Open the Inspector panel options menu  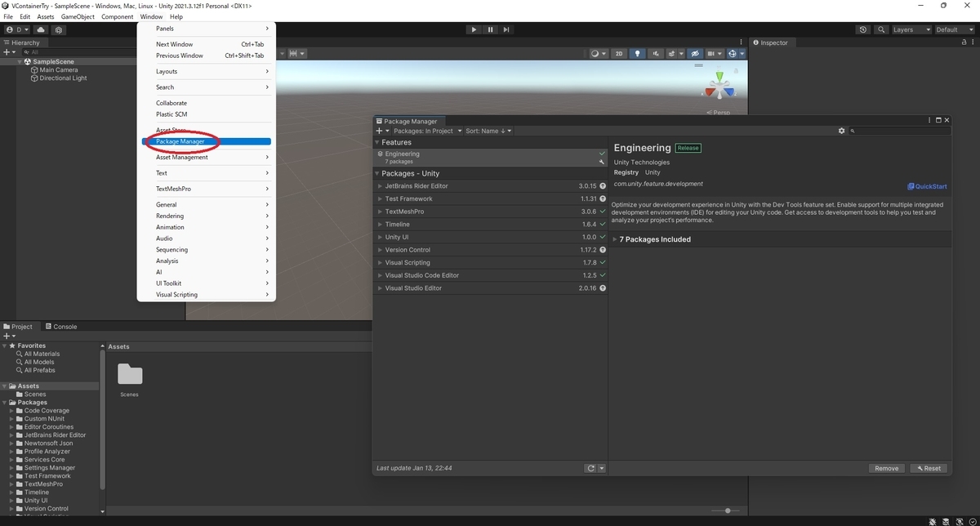[x=972, y=42]
